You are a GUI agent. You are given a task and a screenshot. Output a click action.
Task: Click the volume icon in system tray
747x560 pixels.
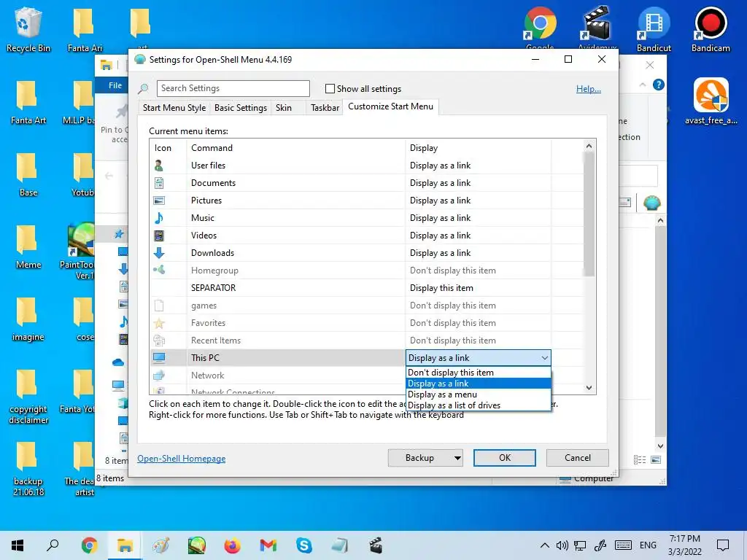pyautogui.click(x=562, y=545)
